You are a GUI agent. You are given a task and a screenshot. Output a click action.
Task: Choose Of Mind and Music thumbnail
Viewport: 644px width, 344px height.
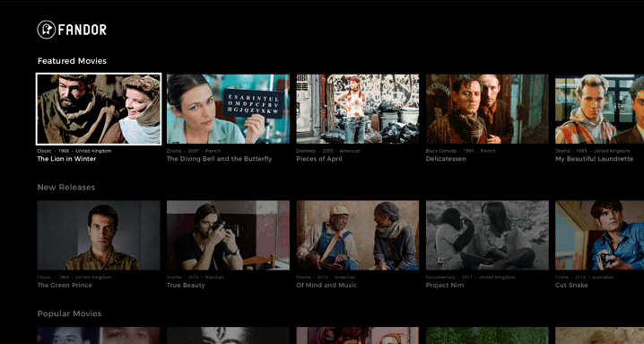click(x=357, y=235)
